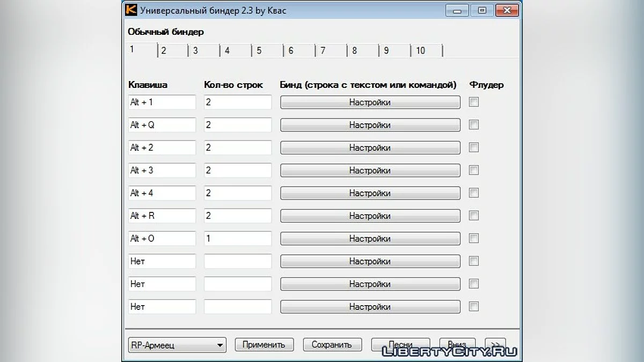The height and width of the screenshot is (362, 644).
Task: Click the orange K application icon
Action: [x=130, y=10]
